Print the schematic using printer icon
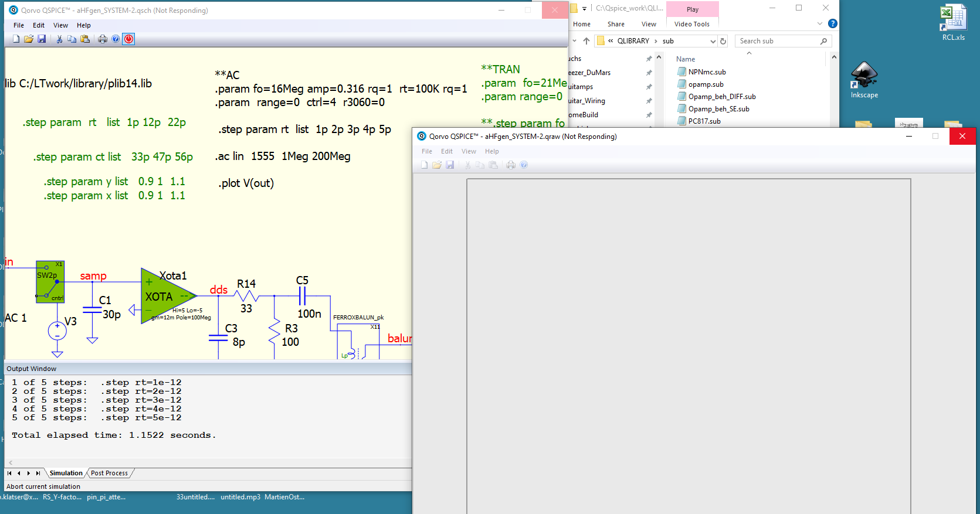This screenshot has height=514, width=980. [x=103, y=39]
